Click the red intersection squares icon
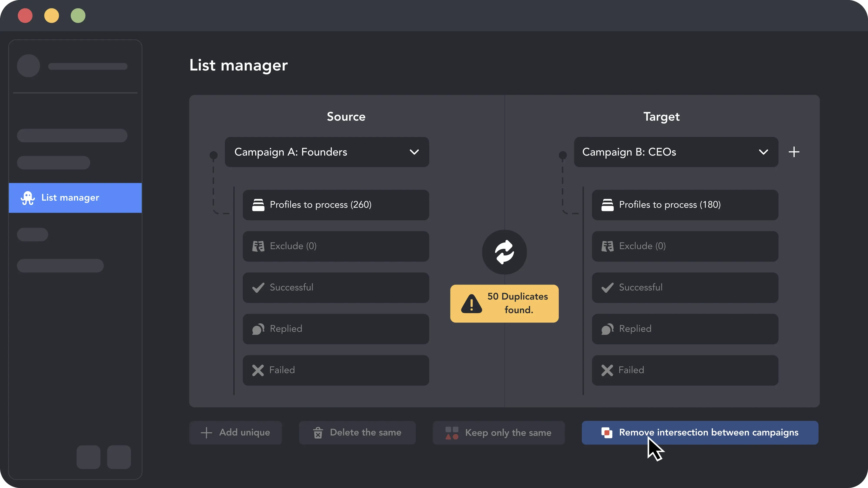The image size is (868, 488). coord(607,433)
